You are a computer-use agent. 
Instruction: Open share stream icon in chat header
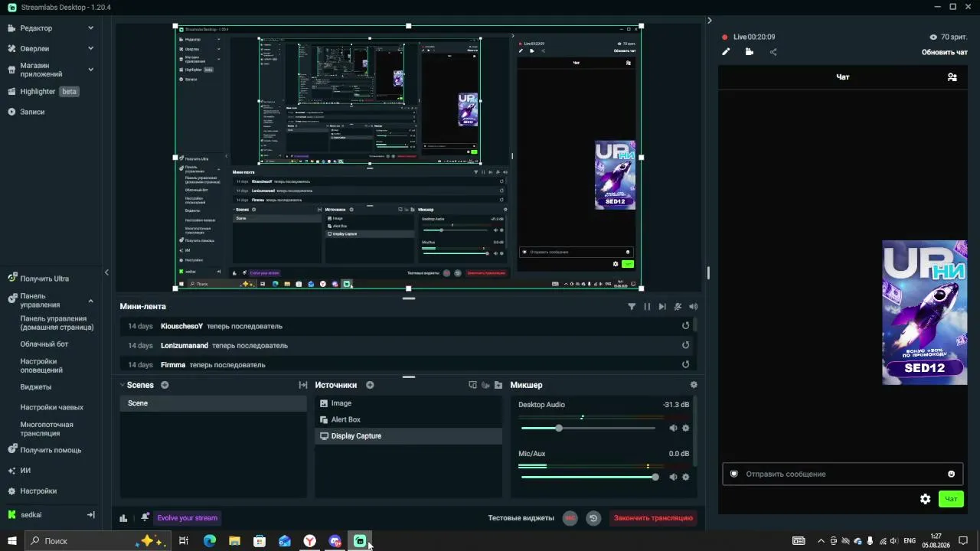[773, 52]
